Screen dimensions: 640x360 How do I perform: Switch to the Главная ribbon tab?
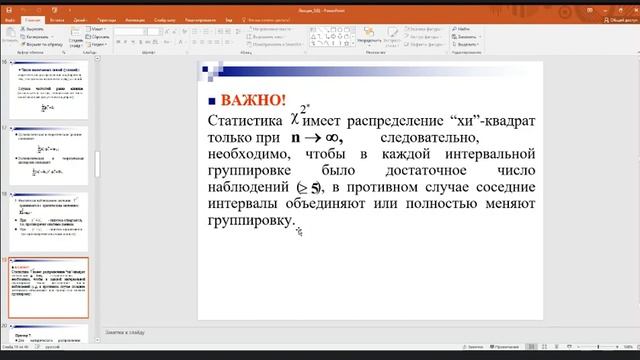tap(33, 20)
